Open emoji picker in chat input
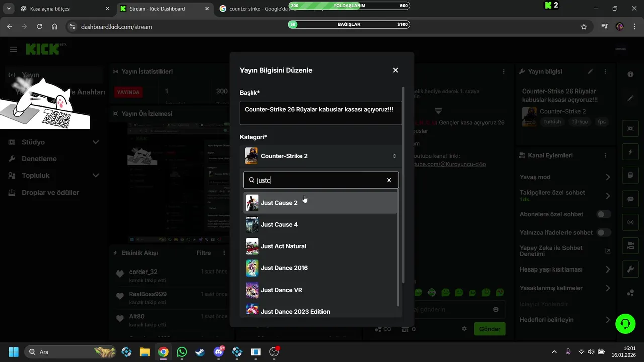The width and height of the screenshot is (644, 362). [x=496, y=310]
